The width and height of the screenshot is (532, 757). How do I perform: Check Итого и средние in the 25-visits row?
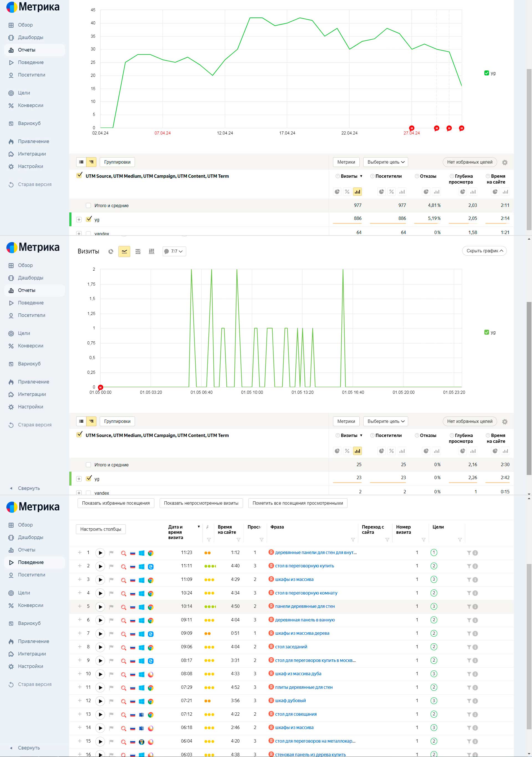pyautogui.click(x=88, y=465)
